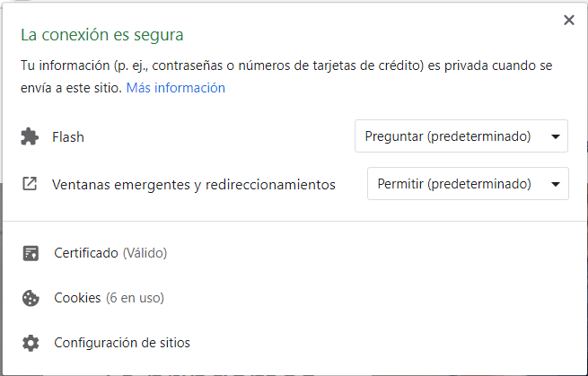Screen dimensions: 588x376
Task: Click the site settings gear icon
Action: coord(31,343)
